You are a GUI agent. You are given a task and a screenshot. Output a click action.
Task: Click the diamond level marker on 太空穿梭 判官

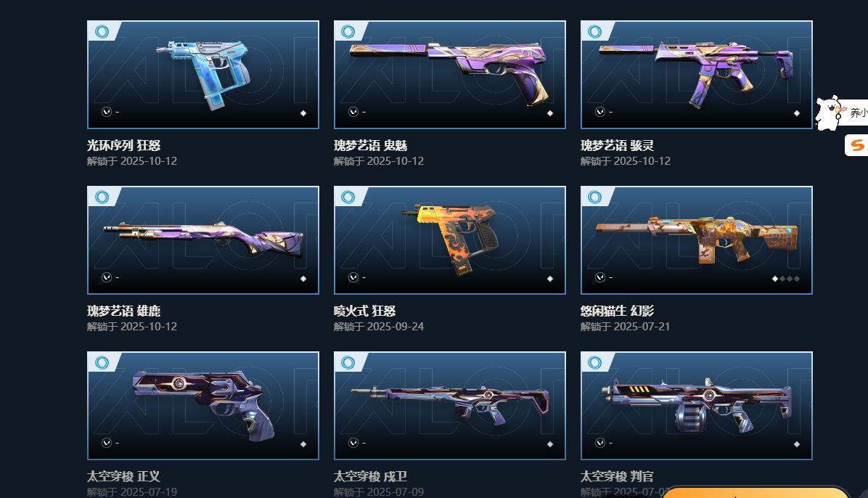797,444
